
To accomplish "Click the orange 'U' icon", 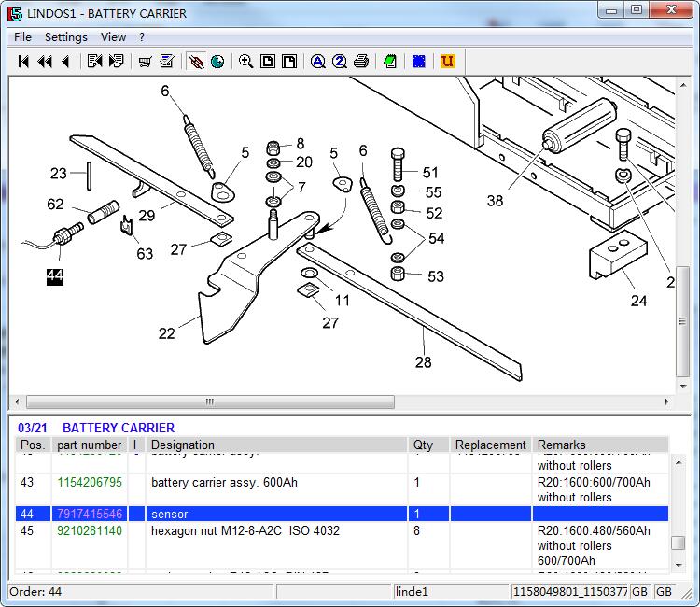I will 447,62.
